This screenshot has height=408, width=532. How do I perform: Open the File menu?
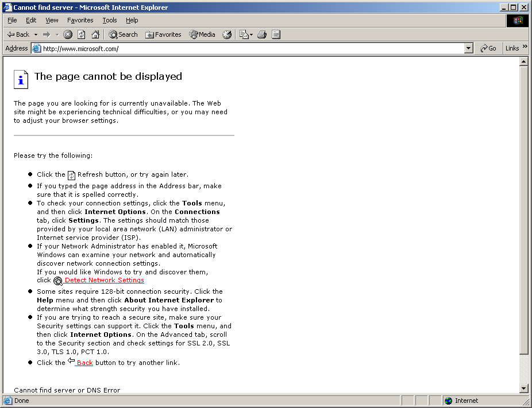[12, 20]
